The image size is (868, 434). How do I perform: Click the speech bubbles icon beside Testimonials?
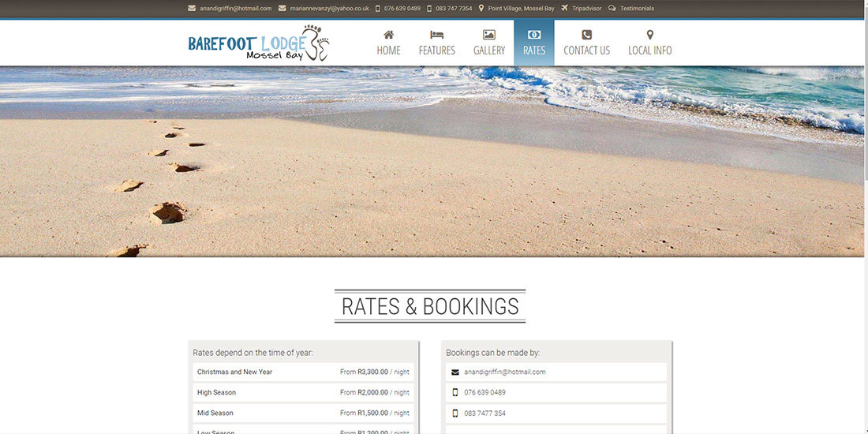(x=612, y=9)
